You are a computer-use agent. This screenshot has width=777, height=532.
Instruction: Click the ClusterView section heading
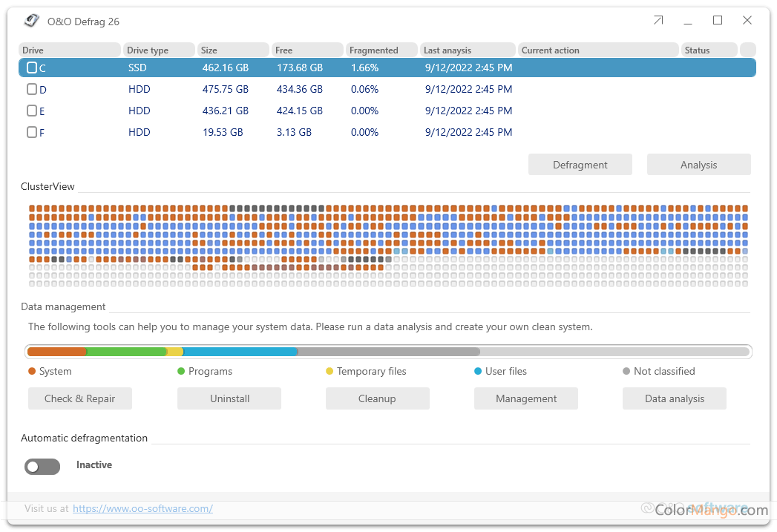pos(47,186)
